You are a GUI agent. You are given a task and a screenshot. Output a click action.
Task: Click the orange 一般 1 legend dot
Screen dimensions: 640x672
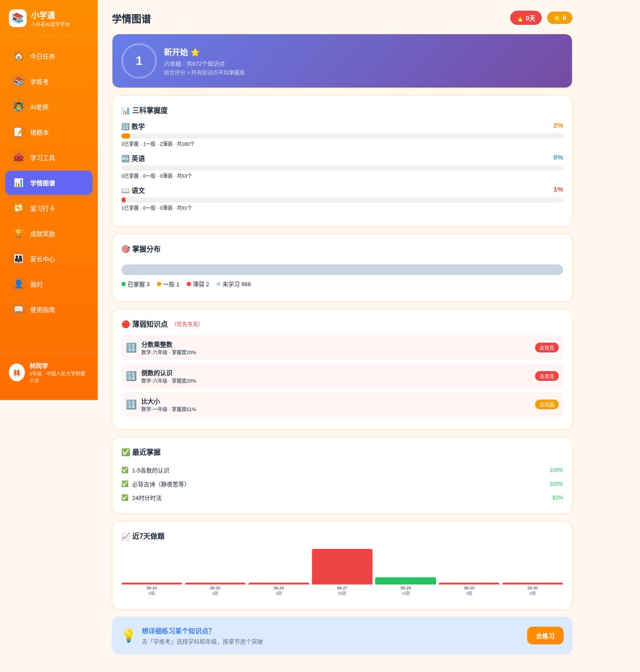(159, 284)
